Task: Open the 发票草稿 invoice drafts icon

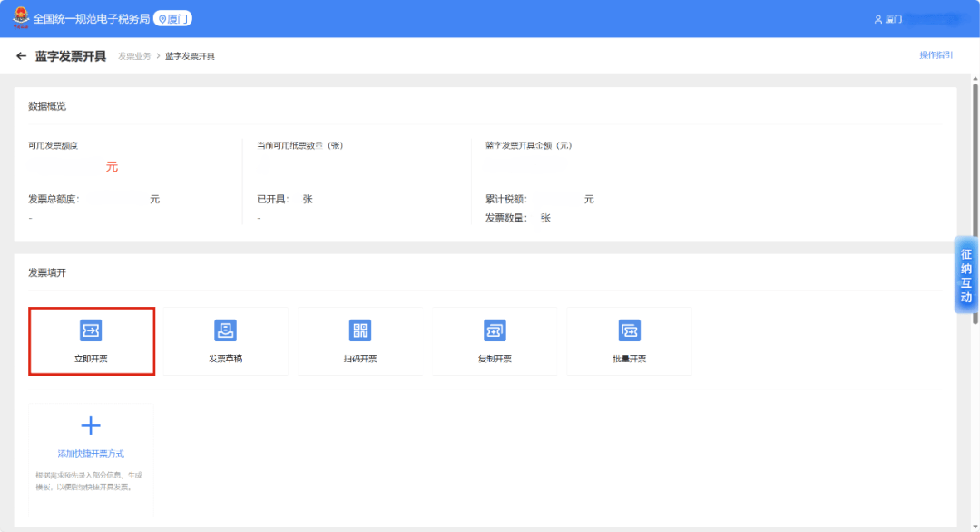Action: coord(225,330)
